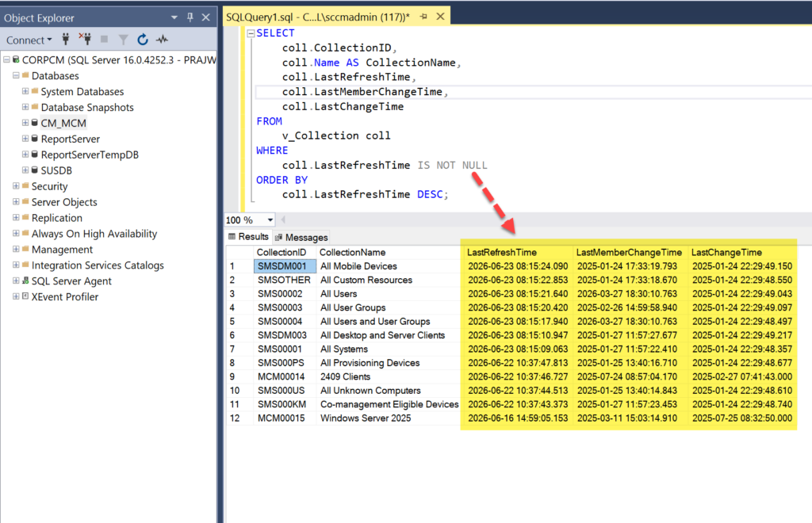Collapse the SELECT statement outline box
This screenshot has width=812, height=523.
[x=251, y=33]
